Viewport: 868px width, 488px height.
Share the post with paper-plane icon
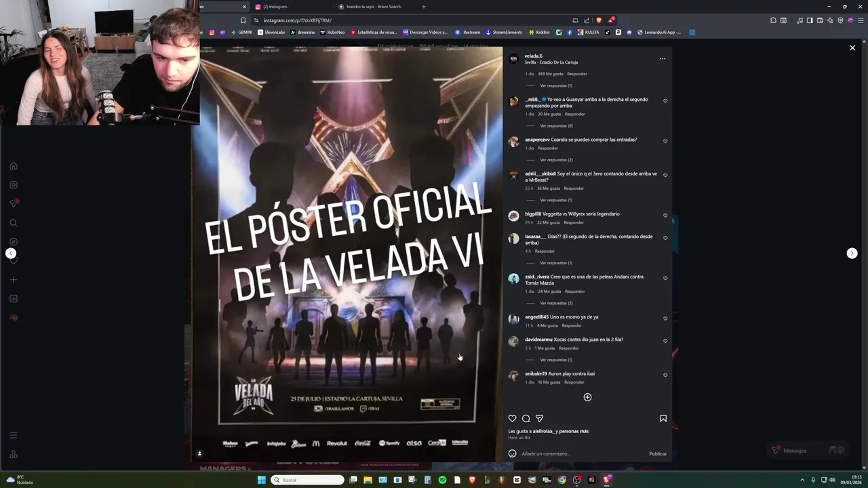[539, 418]
